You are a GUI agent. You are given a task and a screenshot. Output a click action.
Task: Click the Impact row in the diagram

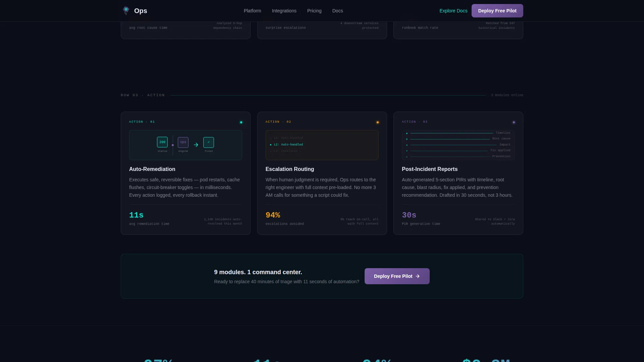point(458,145)
